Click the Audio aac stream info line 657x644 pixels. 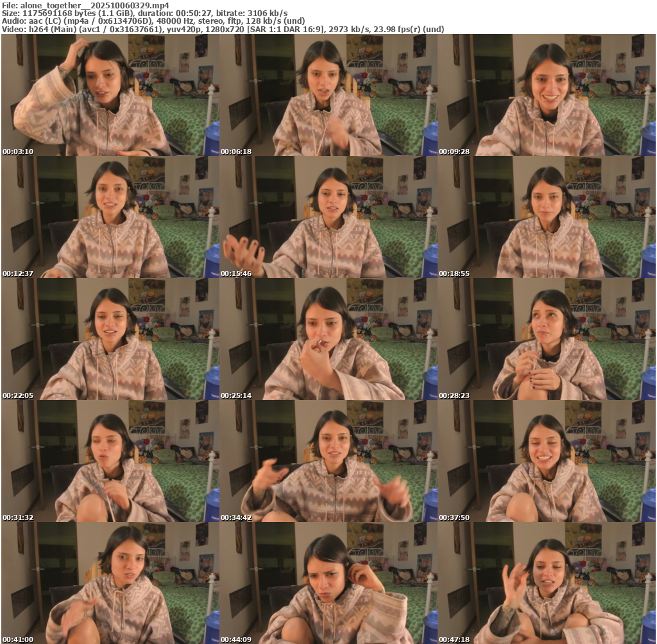[x=153, y=21]
